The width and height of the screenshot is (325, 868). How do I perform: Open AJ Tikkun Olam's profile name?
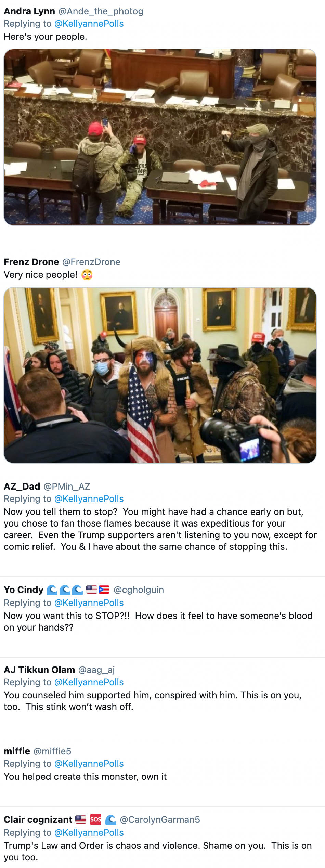pos(39,670)
